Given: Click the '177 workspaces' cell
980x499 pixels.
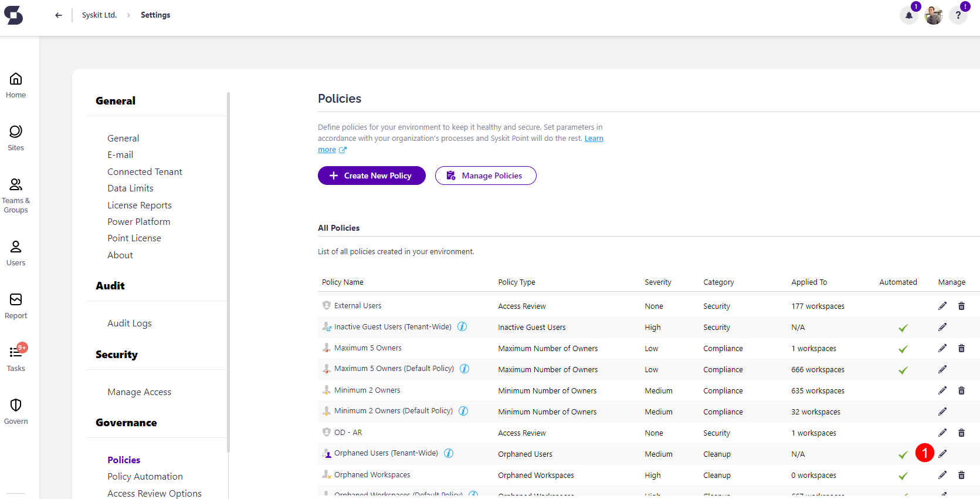Looking at the screenshot, I should pyautogui.click(x=818, y=306).
